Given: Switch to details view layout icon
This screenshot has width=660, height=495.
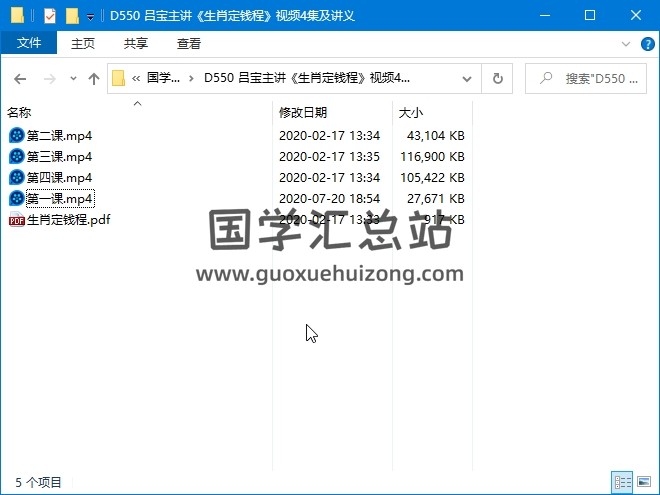Looking at the screenshot, I should [x=621, y=482].
